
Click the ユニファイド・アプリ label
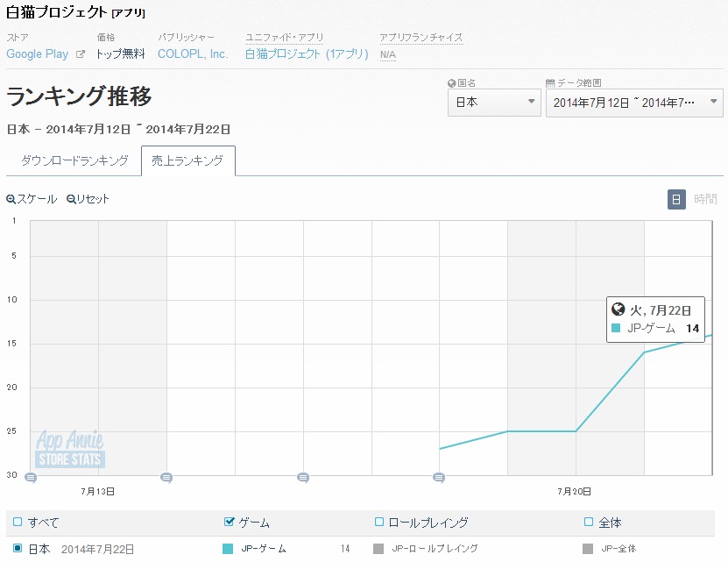click(x=284, y=37)
